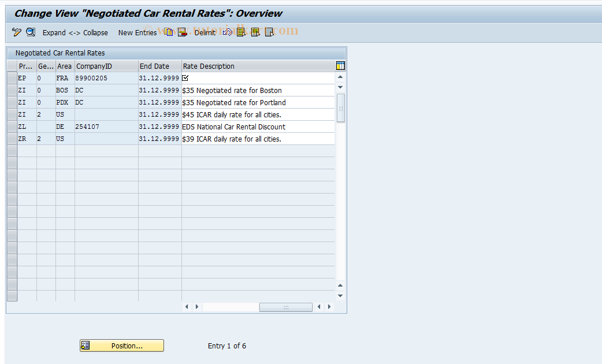Click '$39 ICAR daily rate' description cell
Viewport: 602px width, 364px height.
[x=258, y=139]
